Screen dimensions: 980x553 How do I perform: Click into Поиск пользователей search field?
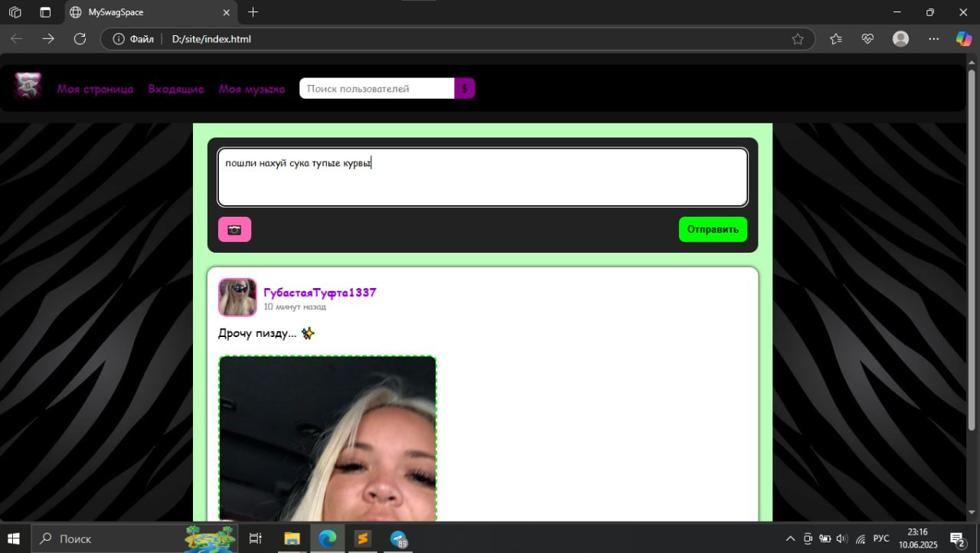point(377,89)
